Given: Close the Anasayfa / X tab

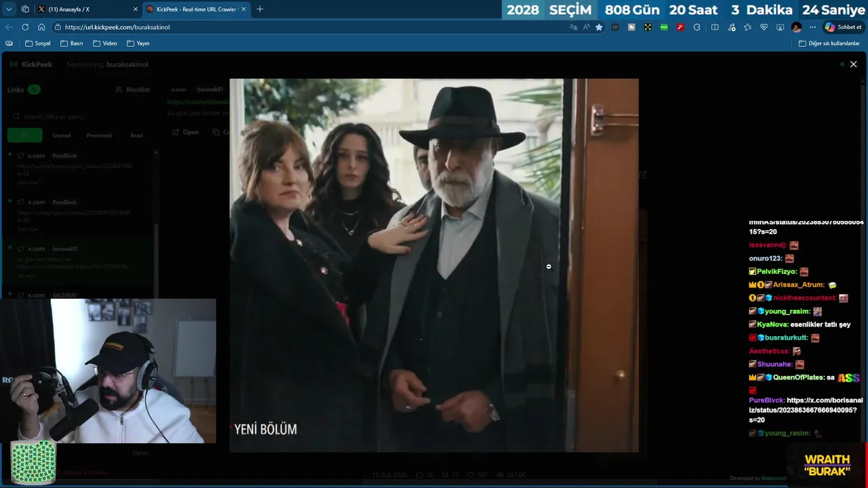Looking at the screenshot, I should [135, 9].
